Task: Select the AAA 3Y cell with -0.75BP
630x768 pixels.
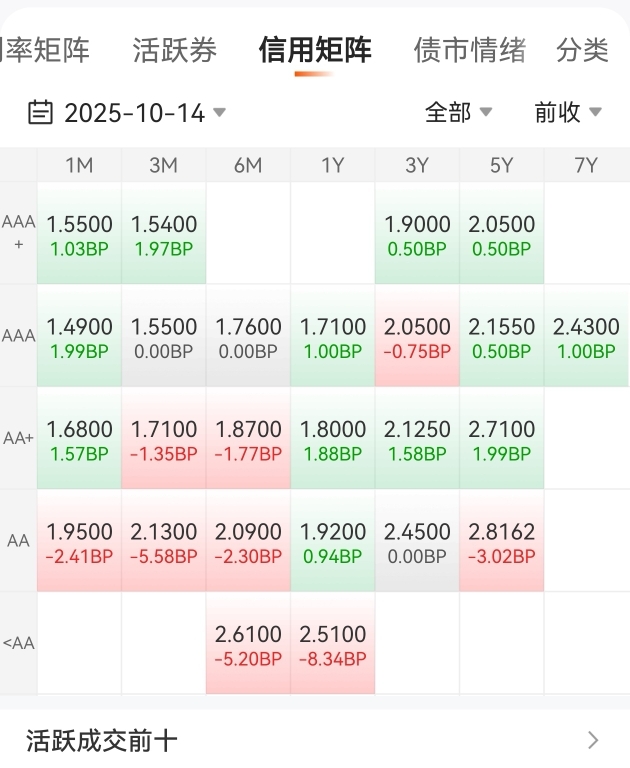Action: click(x=417, y=337)
